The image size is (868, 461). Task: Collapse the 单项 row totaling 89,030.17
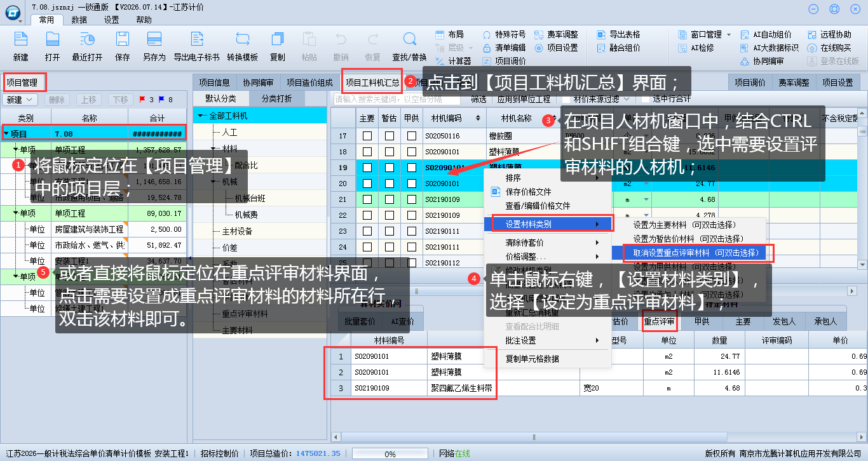point(17,213)
